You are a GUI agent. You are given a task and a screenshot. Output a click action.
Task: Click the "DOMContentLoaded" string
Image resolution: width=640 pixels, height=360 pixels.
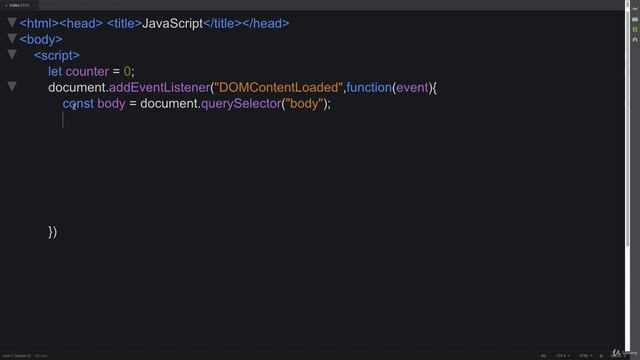(278, 87)
